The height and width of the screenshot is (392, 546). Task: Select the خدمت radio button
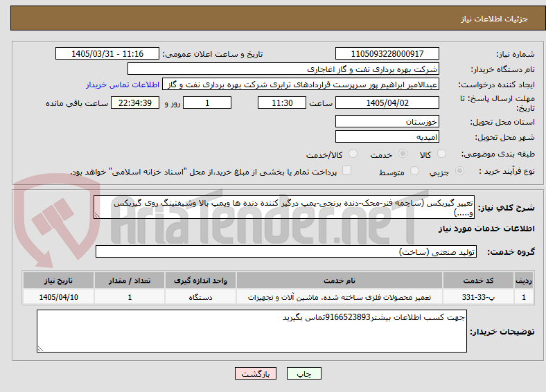pos(403,154)
